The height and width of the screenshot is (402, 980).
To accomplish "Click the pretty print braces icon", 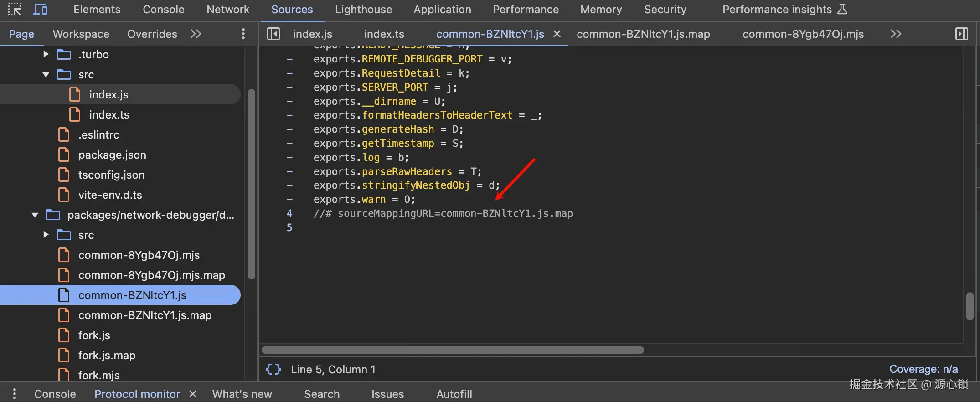I will [273, 369].
